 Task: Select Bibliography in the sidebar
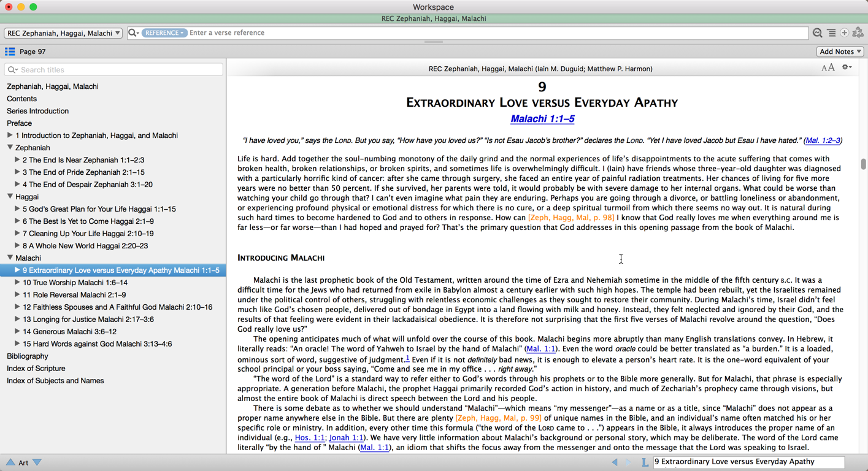point(27,356)
